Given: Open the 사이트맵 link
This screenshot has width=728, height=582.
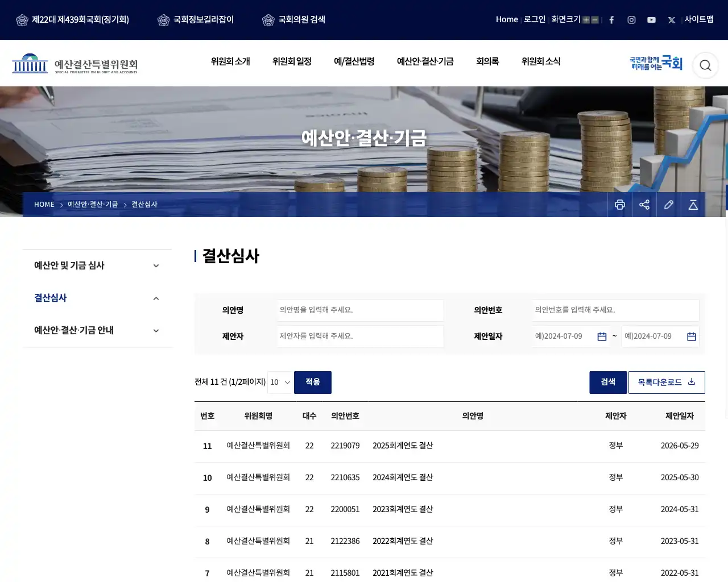Looking at the screenshot, I should point(699,19).
